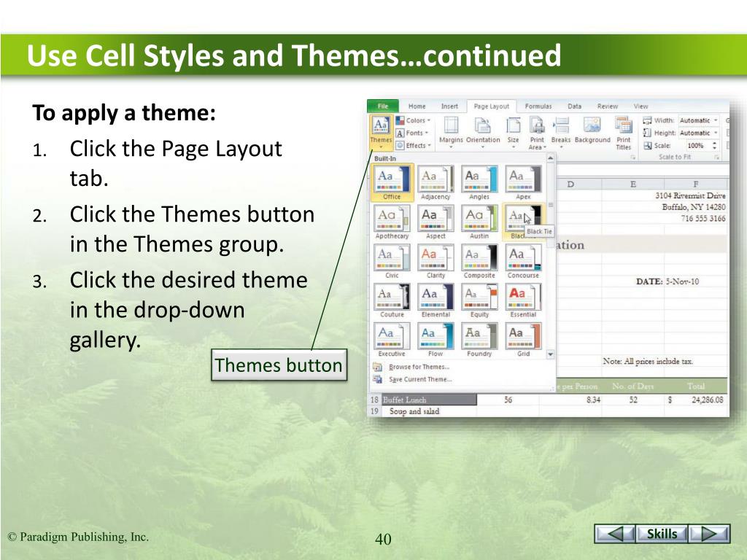747x560 pixels.
Task: Select the Austin theme
Action: pyautogui.click(x=479, y=222)
